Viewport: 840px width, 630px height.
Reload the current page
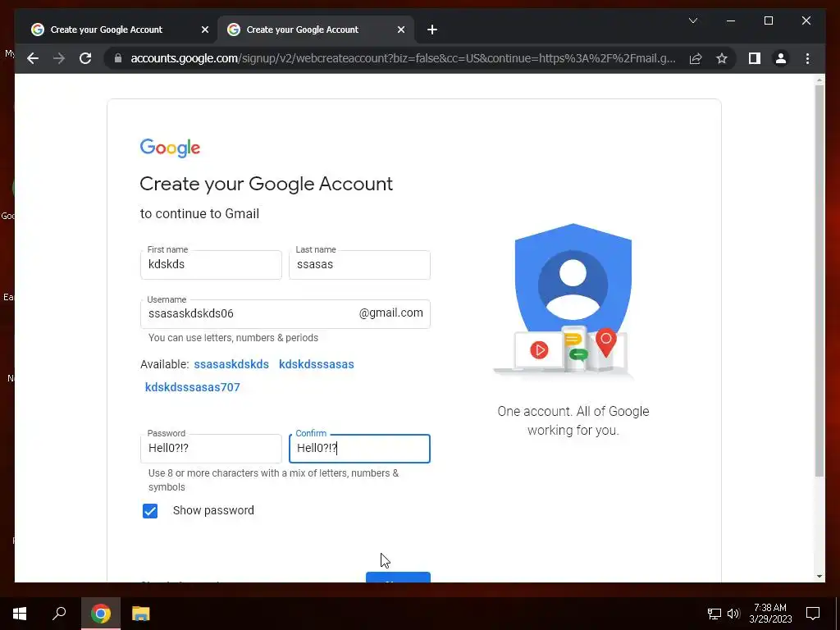[x=85, y=58]
